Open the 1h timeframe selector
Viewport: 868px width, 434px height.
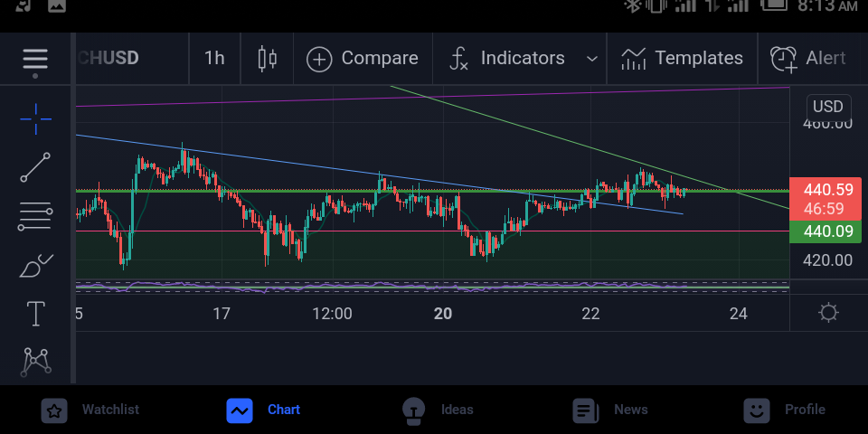pos(215,58)
